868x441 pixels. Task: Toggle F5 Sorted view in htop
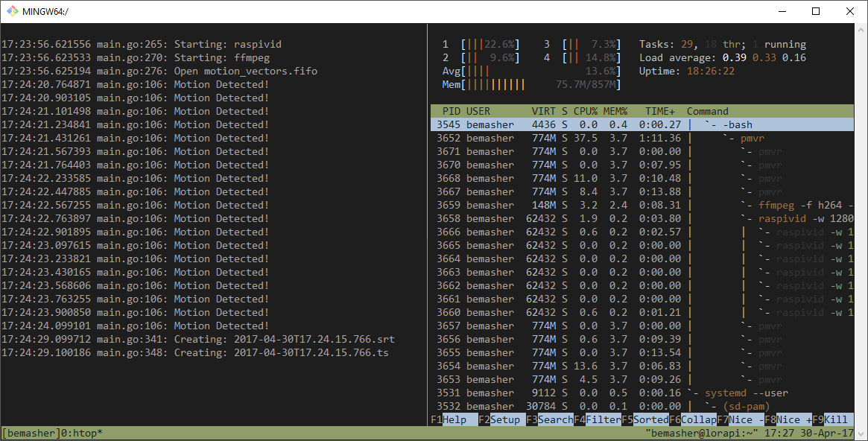click(x=645, y=419)
